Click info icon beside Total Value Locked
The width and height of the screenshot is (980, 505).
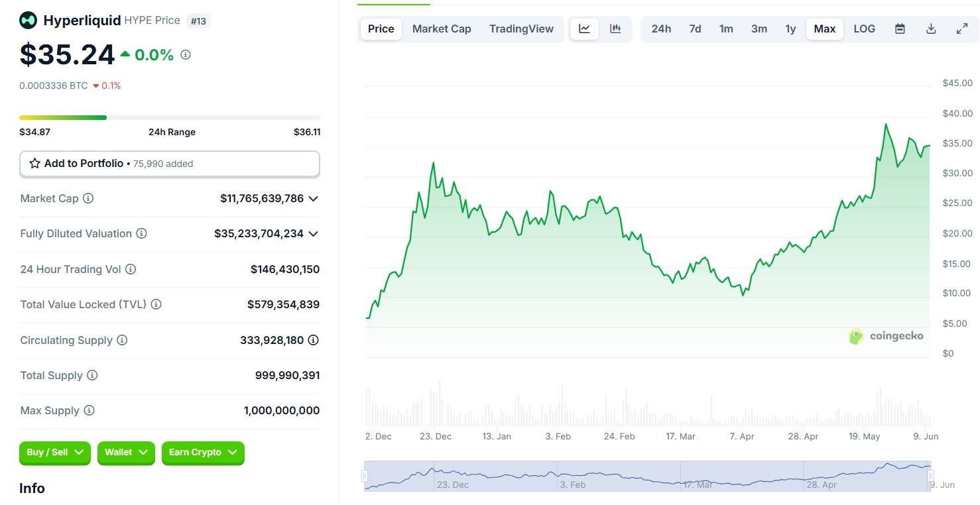coord(156,304)
